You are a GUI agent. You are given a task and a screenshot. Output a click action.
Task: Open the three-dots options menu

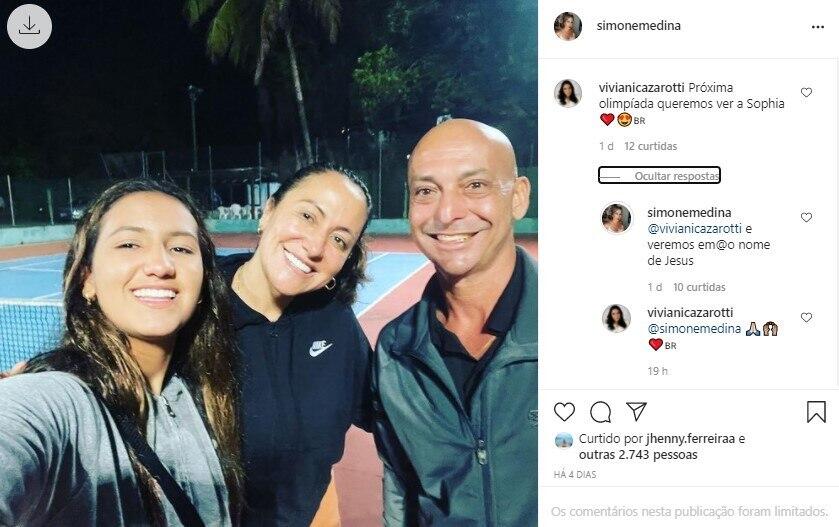click(818, 27)
